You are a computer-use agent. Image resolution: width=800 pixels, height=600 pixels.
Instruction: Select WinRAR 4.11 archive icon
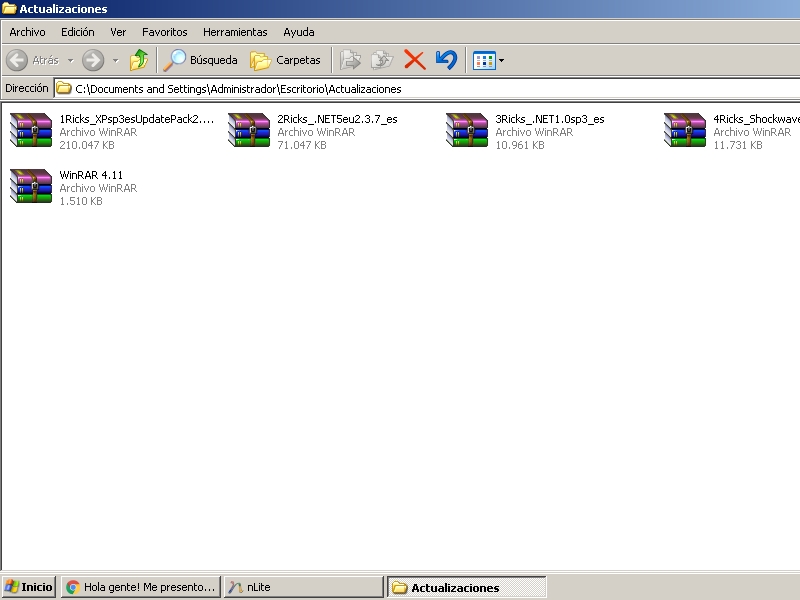[31, 186]
